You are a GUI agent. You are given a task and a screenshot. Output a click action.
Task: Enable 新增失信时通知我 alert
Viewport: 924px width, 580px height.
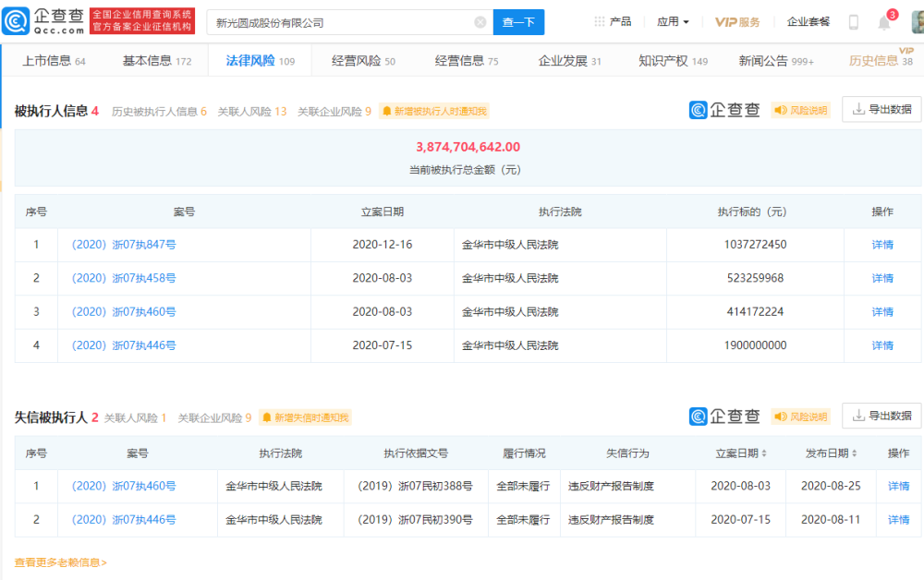tap(306, 418)
